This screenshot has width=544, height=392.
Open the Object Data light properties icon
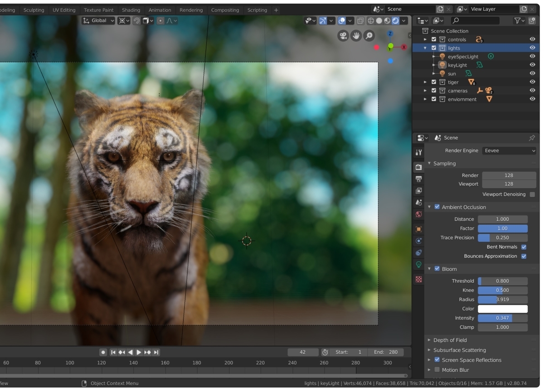coord(418,265)
